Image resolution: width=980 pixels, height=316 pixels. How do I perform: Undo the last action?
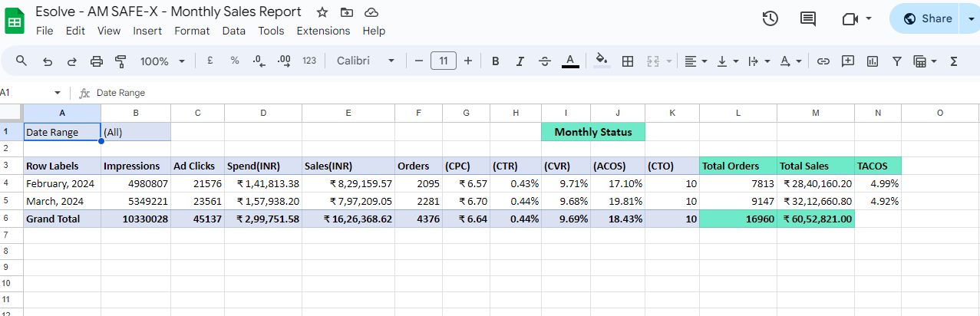pyautogui.click(x=48, y=61)
